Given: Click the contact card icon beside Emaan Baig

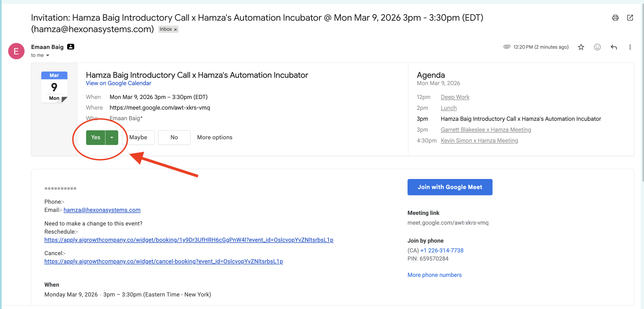Looking at the screenshot, I should [71, 47].
